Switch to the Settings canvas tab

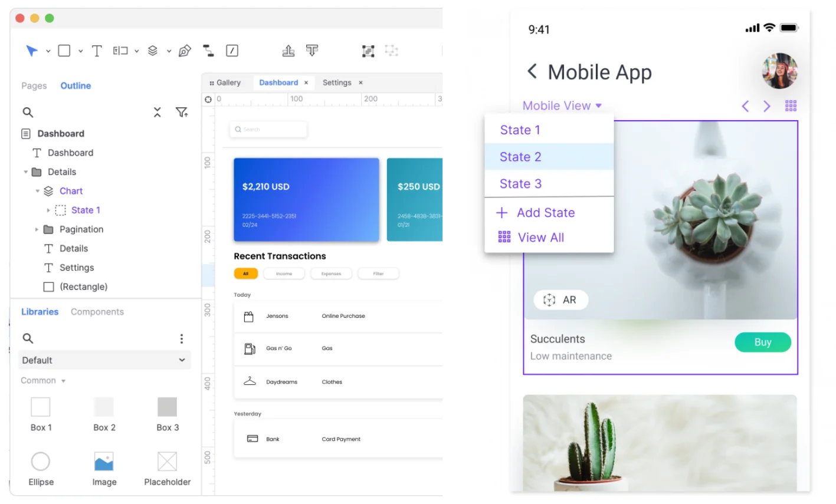point(337,83)
